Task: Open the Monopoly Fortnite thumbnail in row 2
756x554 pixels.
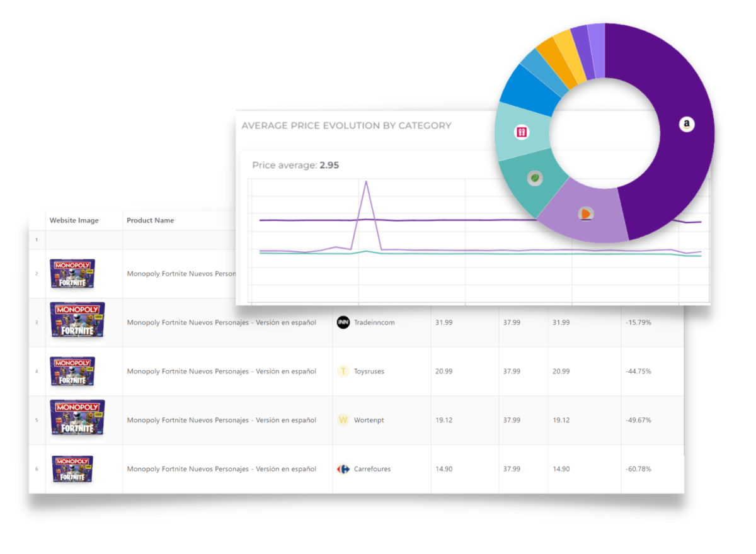Action: [71, 273]
